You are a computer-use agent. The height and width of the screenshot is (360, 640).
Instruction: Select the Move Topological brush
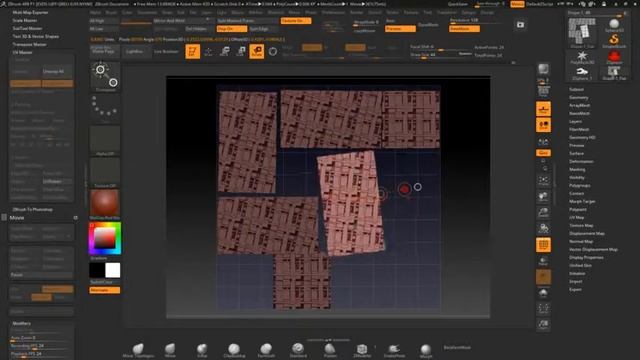coord(138,350)
